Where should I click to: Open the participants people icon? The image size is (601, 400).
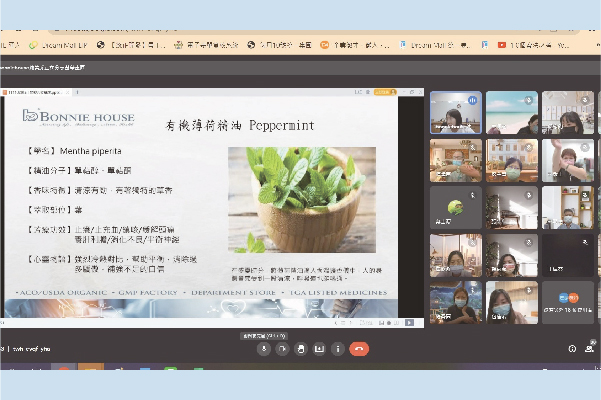pyautogui.click(x=589, y=348)
